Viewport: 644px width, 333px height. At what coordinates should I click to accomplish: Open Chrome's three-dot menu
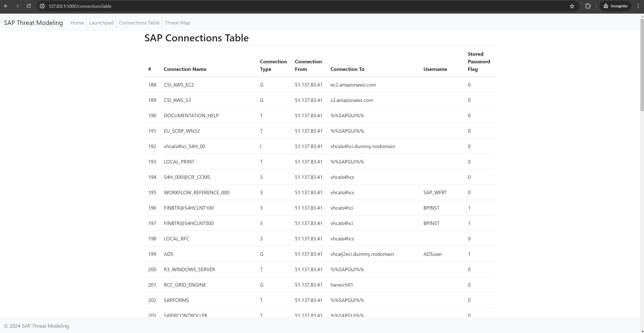(x=638, y=6)
